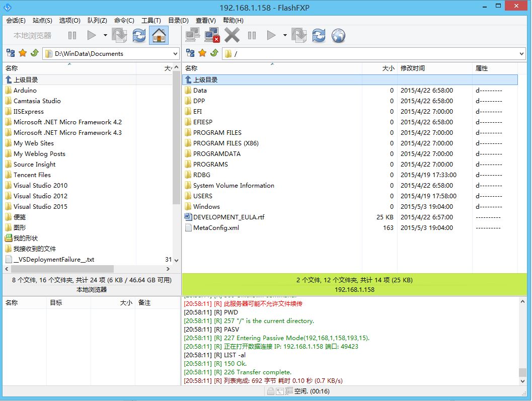Select the Windows folder in remote list

click(x=206, y=207)
